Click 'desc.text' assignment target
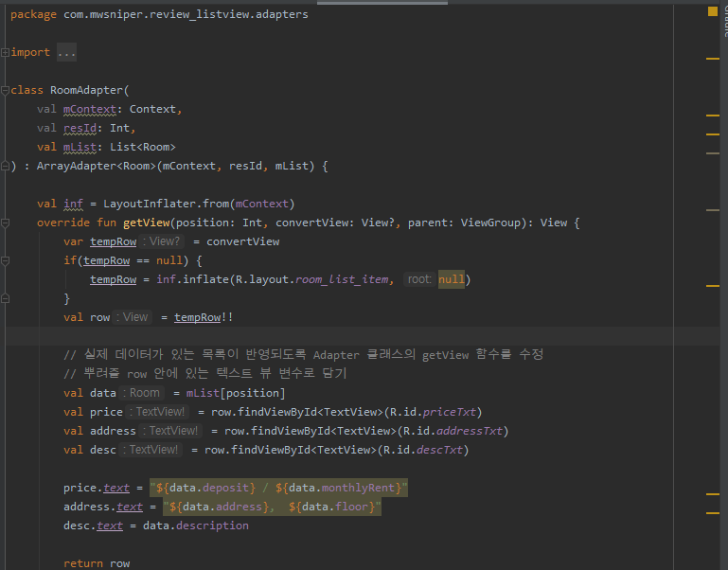Screen dimensions: 728x570 point(94,525)
